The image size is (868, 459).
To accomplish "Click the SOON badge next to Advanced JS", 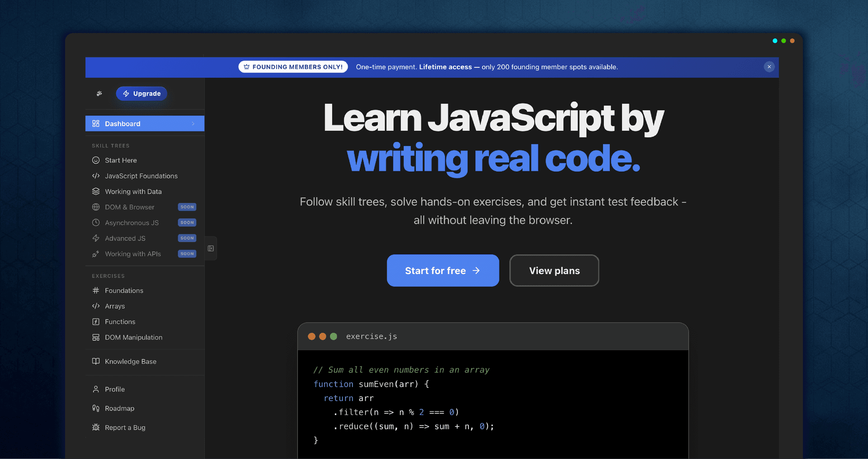I will point(187,238).
